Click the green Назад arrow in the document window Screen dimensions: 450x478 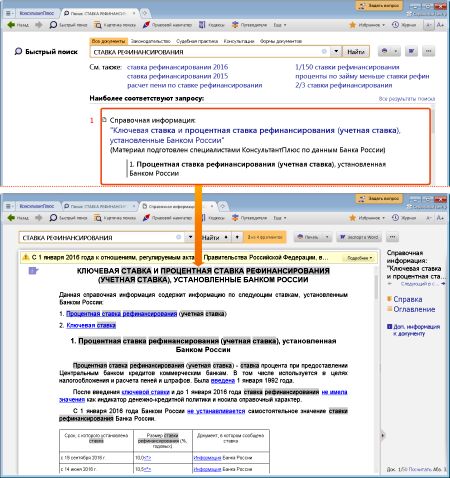tap(11, 218)
